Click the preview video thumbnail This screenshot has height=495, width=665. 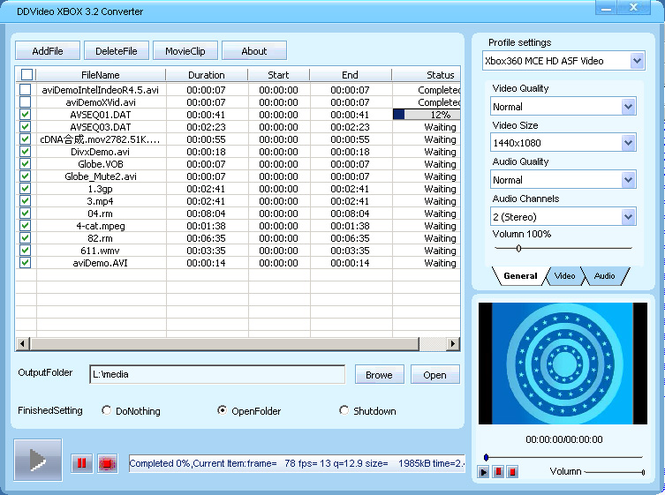563,363
